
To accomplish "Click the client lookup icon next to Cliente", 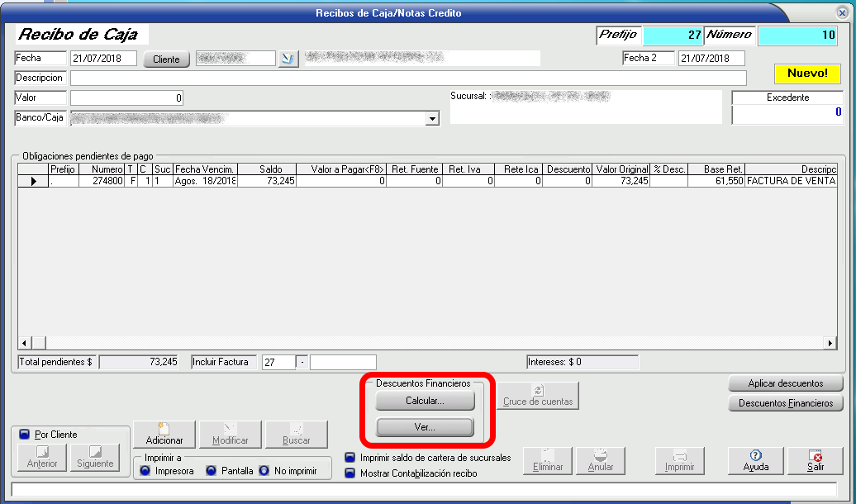I will 288,59.
